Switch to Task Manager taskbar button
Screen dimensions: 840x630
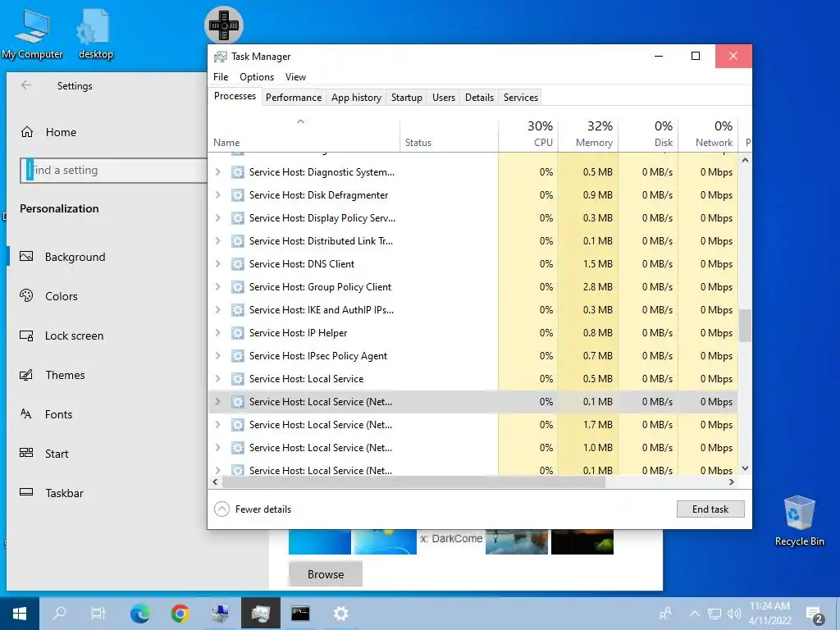(x=260, y=614)
